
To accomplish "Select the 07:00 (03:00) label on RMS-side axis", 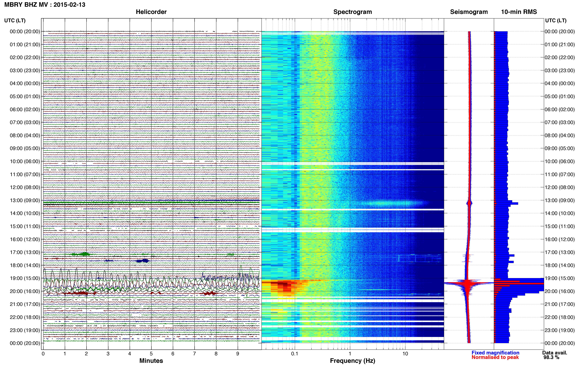I will 560,122.
